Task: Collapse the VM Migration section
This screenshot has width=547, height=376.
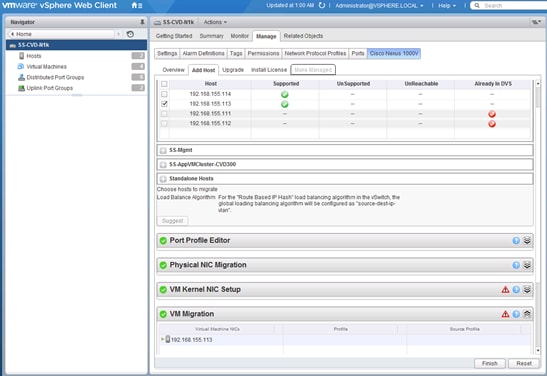Action: click(527, 314)
